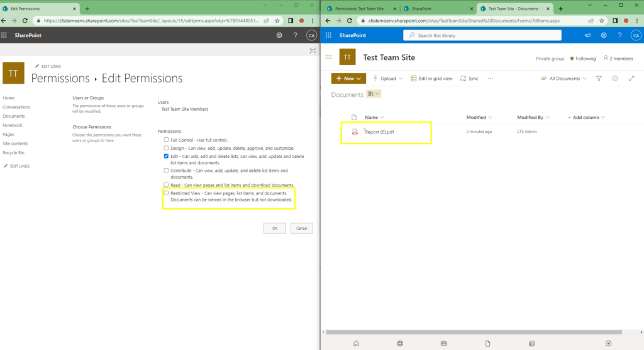
Task: Reload the Edit Permissions page
Action: tap(25, 21)
